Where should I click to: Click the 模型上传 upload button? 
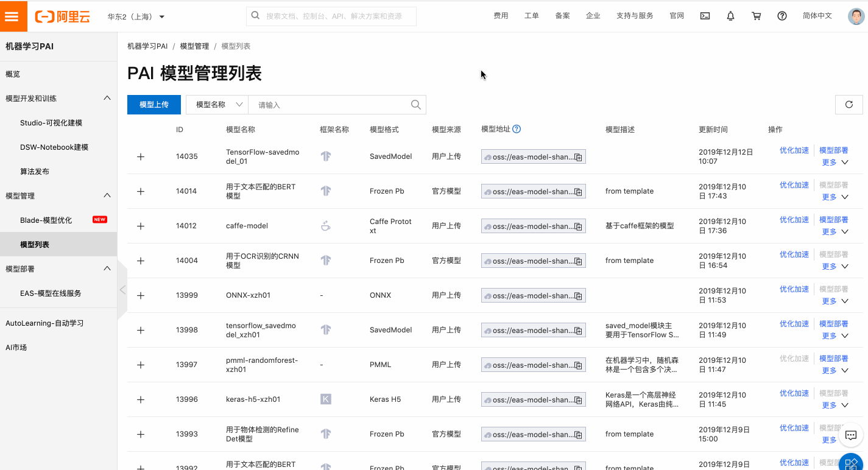click(x=153, y=104)
